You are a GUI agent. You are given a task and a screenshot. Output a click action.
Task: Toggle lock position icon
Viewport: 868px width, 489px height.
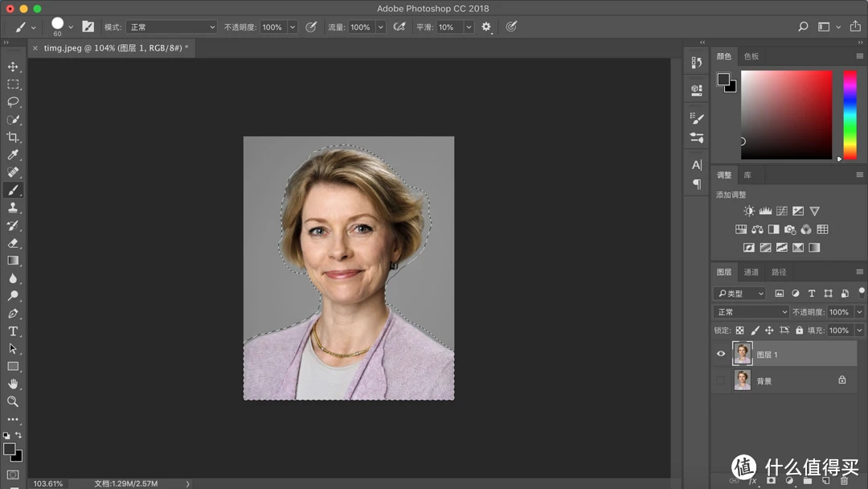[769, 330]
